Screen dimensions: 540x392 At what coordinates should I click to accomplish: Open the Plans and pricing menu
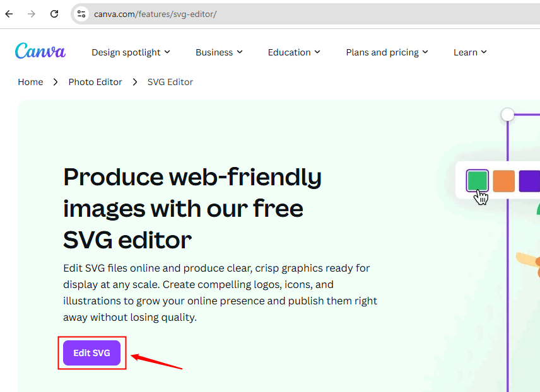(x=387, y=52)
